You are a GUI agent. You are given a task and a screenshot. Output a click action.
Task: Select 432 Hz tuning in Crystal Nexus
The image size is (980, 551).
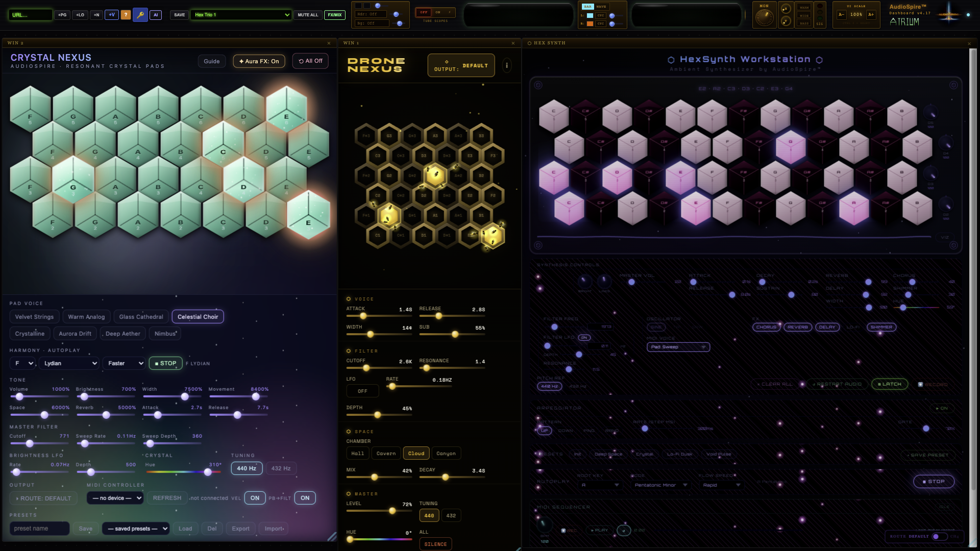click(x=281, y=468)
